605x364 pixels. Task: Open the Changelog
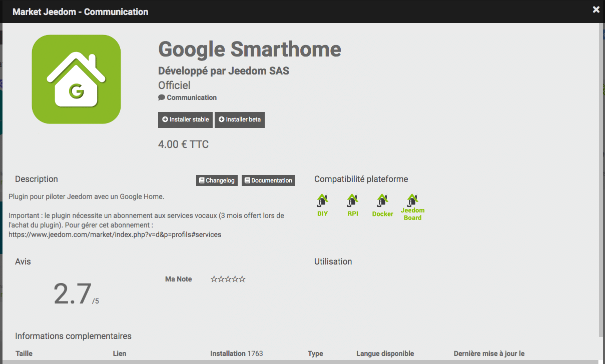(x=217, y=180)
